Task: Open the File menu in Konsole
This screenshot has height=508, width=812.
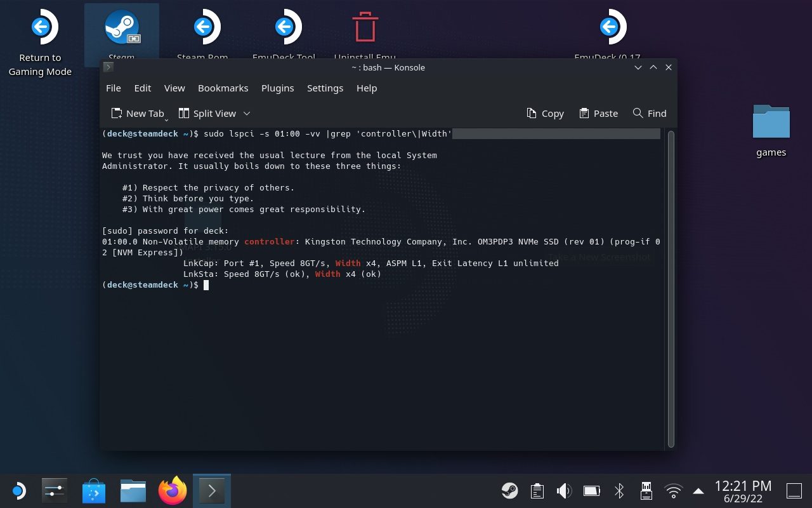Action: click(x=114, y=88)
